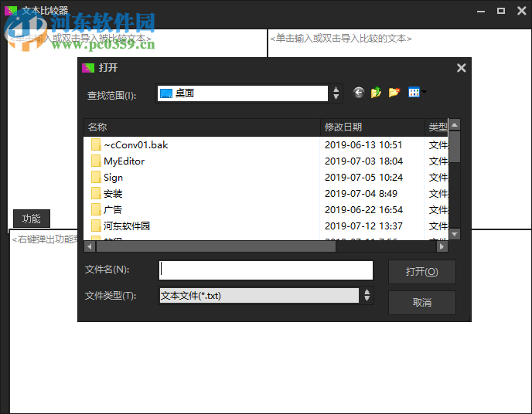Click the 文件名 input field

click(266, 270)
